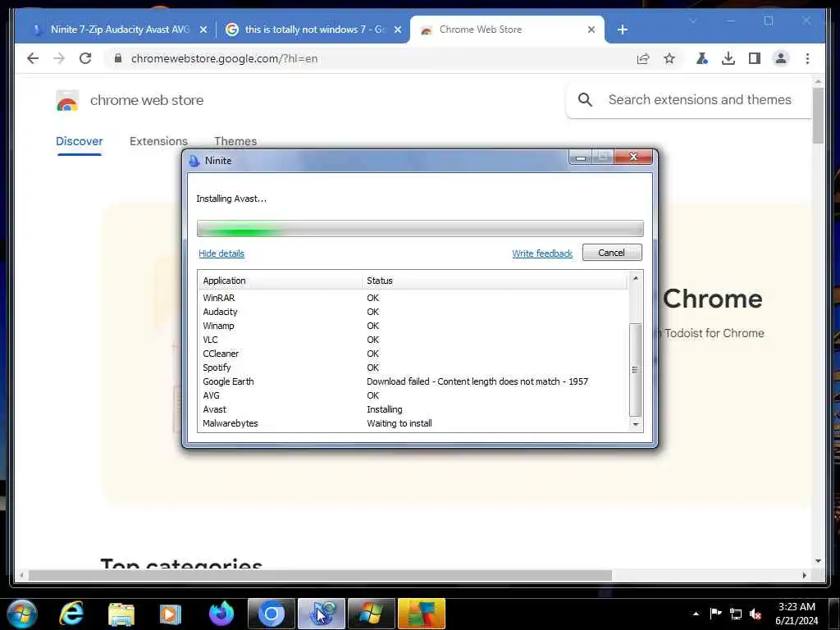The height and width of the screenshot is (630, 840).
Task: Click the horizontal scrollbar at page bottom
Action: click(320, 575)
